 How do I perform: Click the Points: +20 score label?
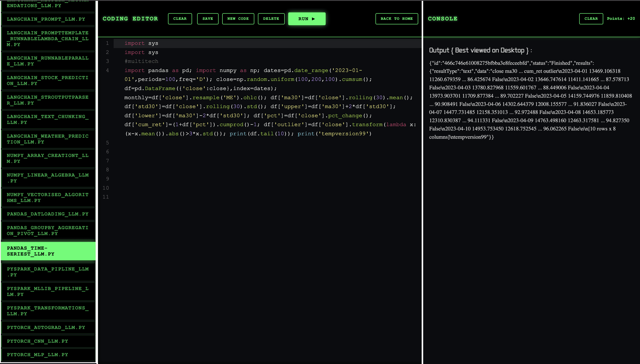coord(621,18)
